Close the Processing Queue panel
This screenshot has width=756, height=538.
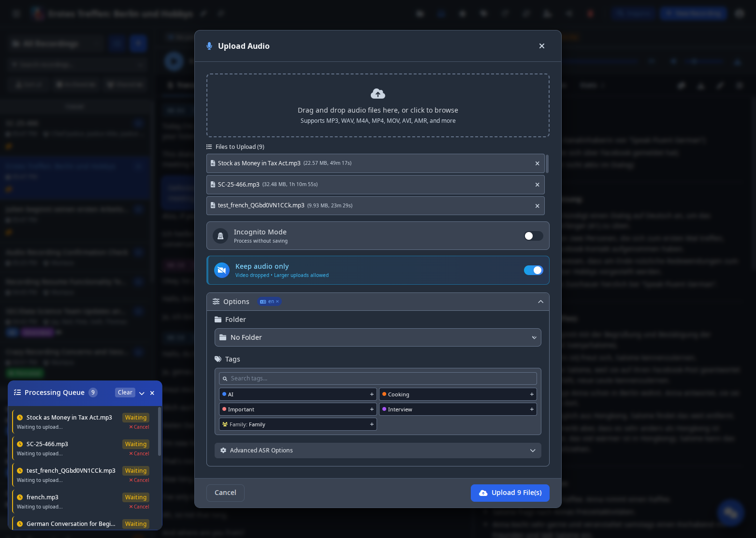[x=152, y=393]
